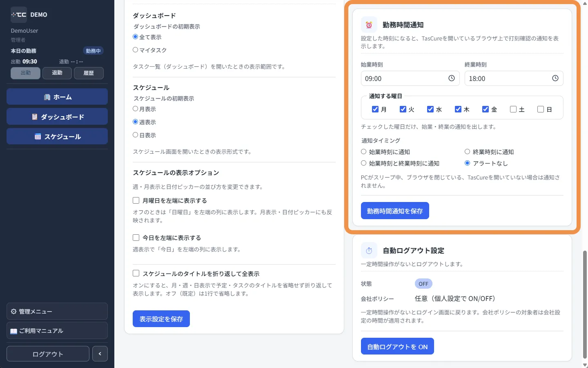Image resolution: width=588 pixels, height=368 pixels.
Task: Click the ログアウト button
Action: pyautogui.click(x=48, y=354)
